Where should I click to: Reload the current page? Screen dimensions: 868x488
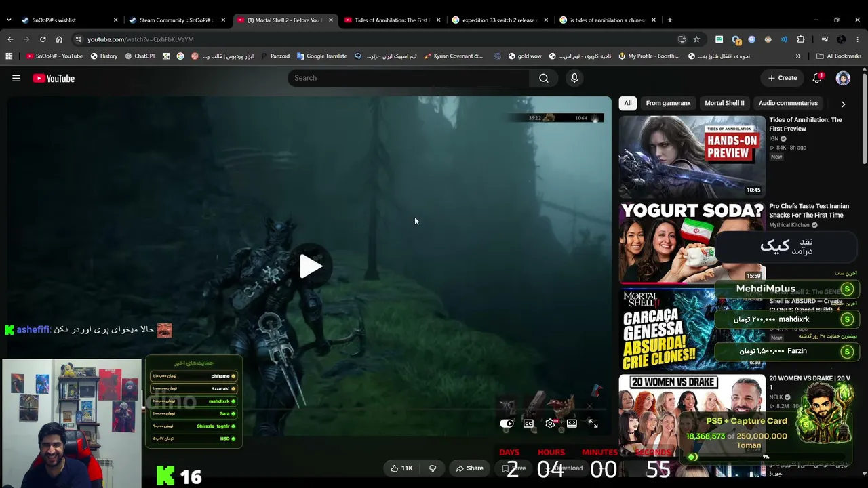coord(43,39)
